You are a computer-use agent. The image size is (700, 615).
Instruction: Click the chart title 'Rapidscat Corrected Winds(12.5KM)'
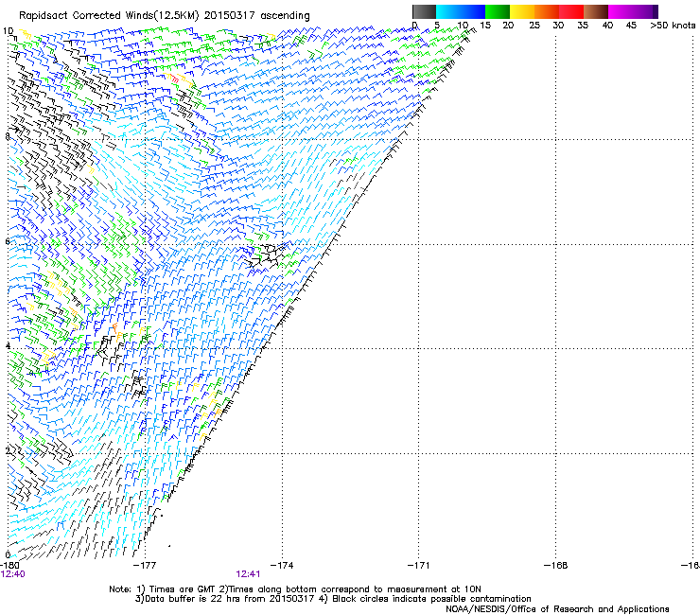pos(109,16)
